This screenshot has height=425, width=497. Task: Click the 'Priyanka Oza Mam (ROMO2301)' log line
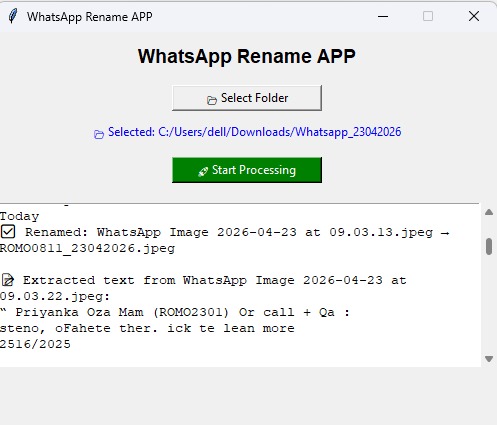[x=175, y=312]
